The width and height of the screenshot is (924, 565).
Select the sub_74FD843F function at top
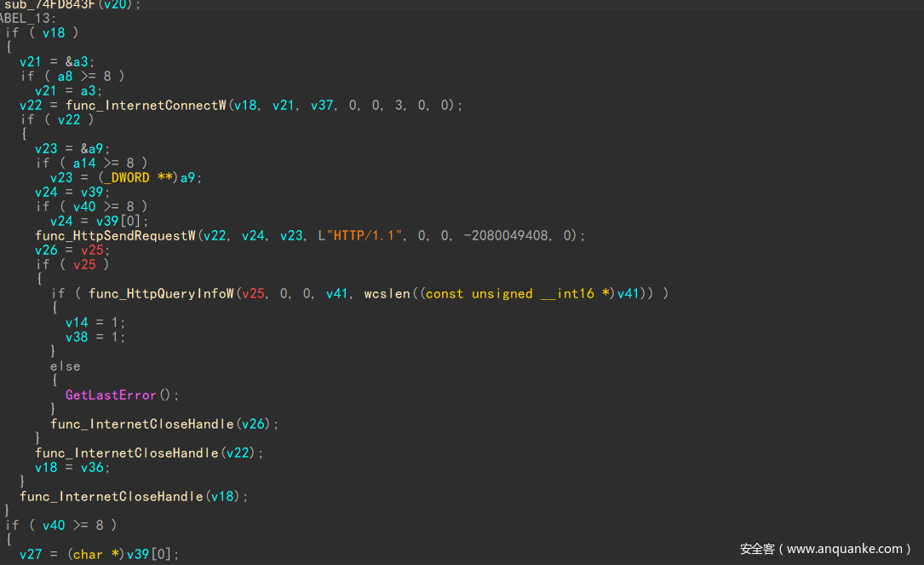pyautogui.click(x=53, y=5)
